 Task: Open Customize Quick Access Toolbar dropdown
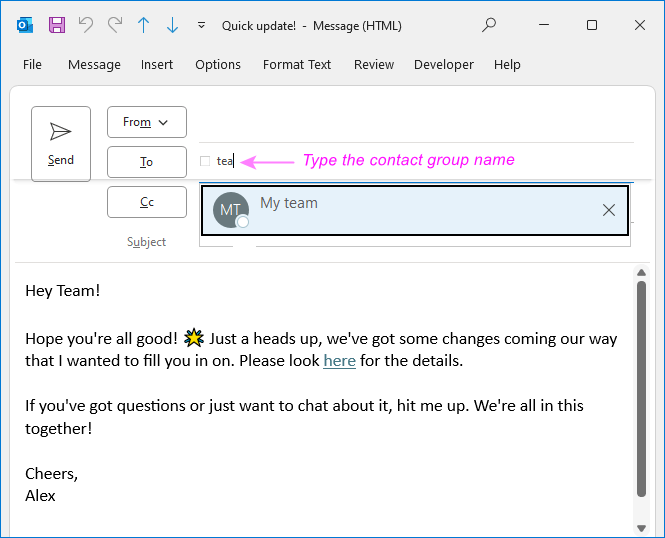(201, 25)
